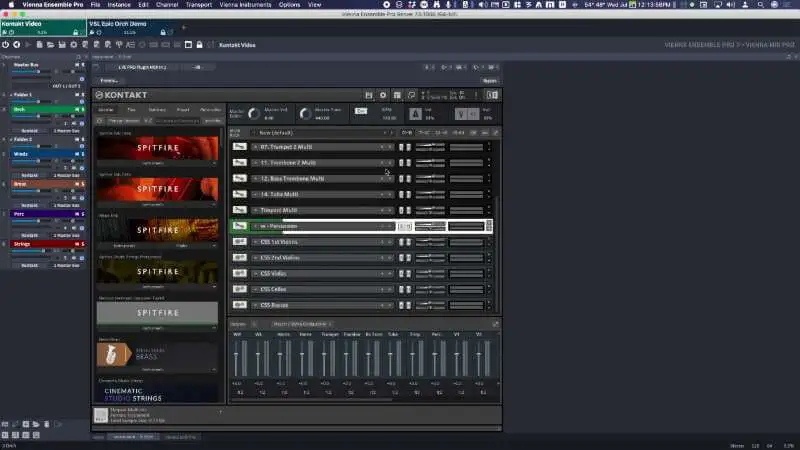Mute the CSS Cellos instrument
This screenshot has width=800, height=450.
click(408, 289)
